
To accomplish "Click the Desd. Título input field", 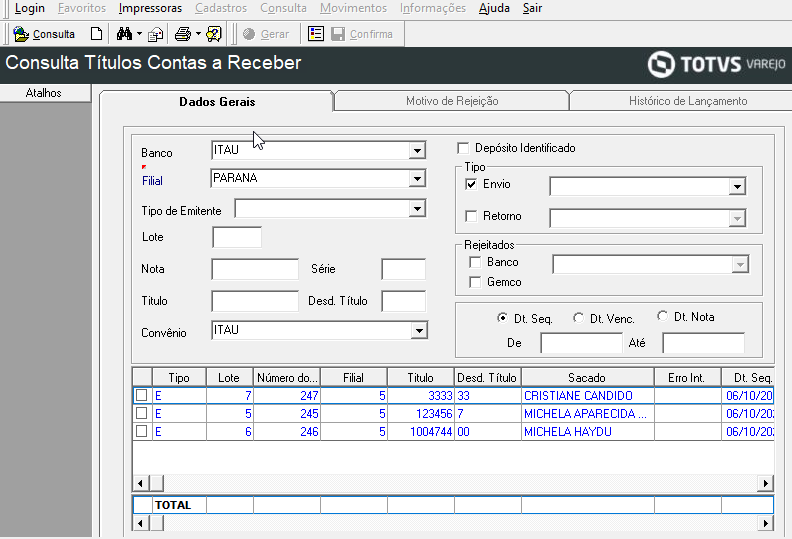I will tap(404, 301).
